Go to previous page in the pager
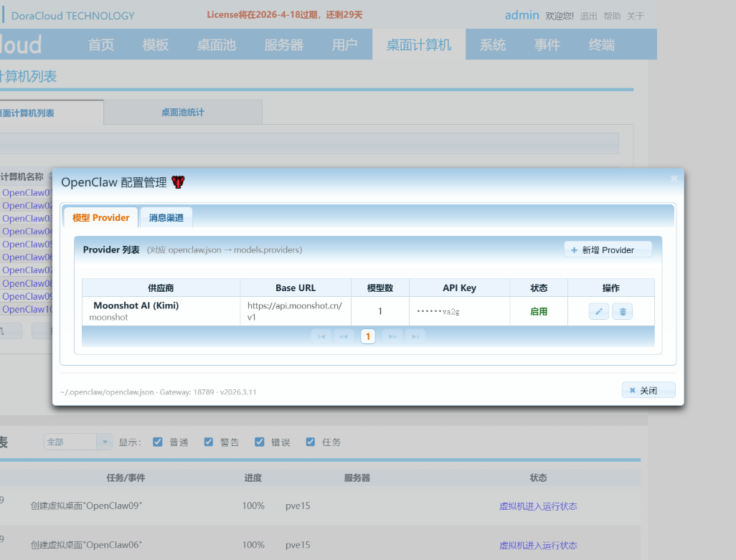The width and height of the screenshot is (736, 560). (x=344, y=336)
